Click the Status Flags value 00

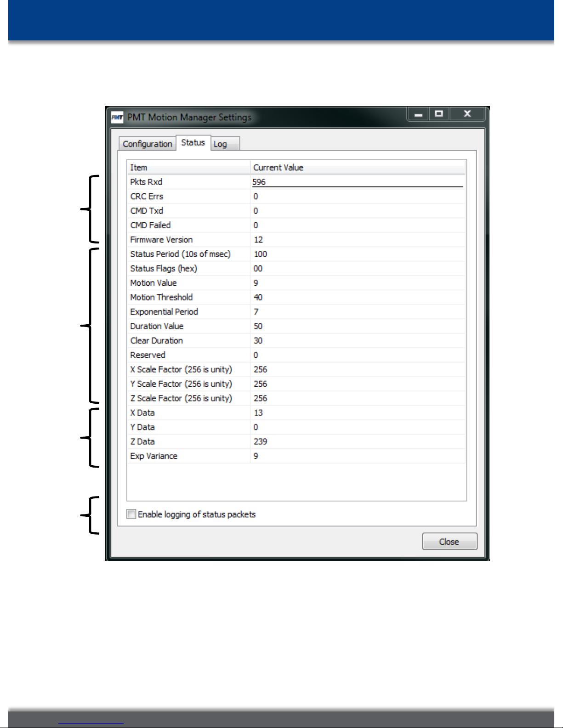[x=258, y=268]
